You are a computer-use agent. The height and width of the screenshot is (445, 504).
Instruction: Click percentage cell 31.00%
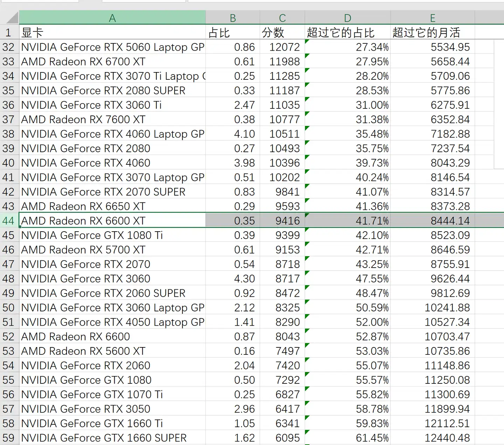pos(348,105)
